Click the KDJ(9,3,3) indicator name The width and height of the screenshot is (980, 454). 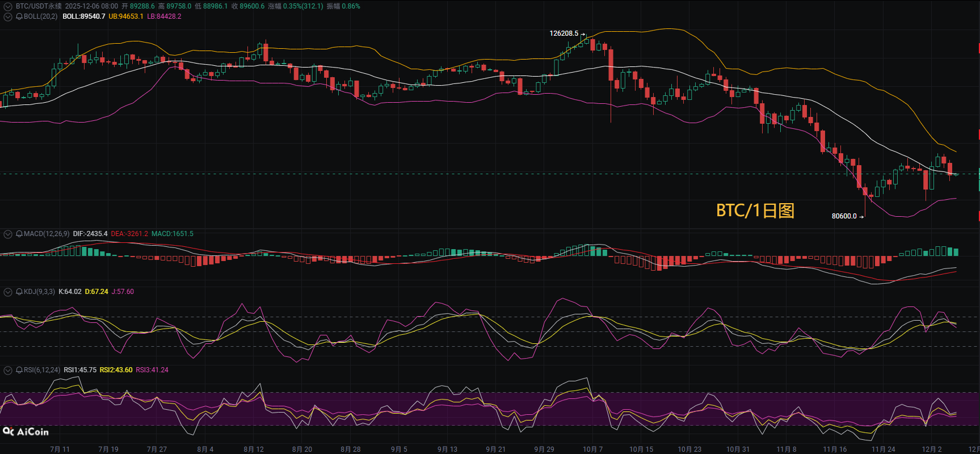pyautogui.click(x=39, y=292)
